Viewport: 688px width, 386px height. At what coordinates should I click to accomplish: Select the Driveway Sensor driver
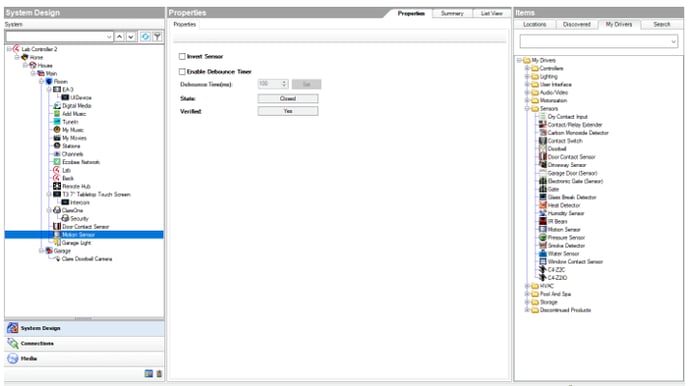(566, 165)
